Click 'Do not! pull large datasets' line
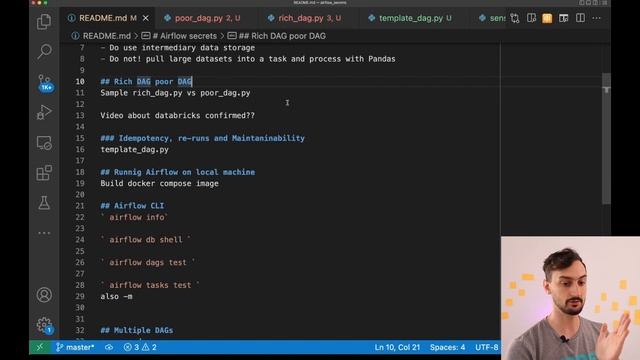The width and height of the screenshot is (640, 360). click(248, 59)
